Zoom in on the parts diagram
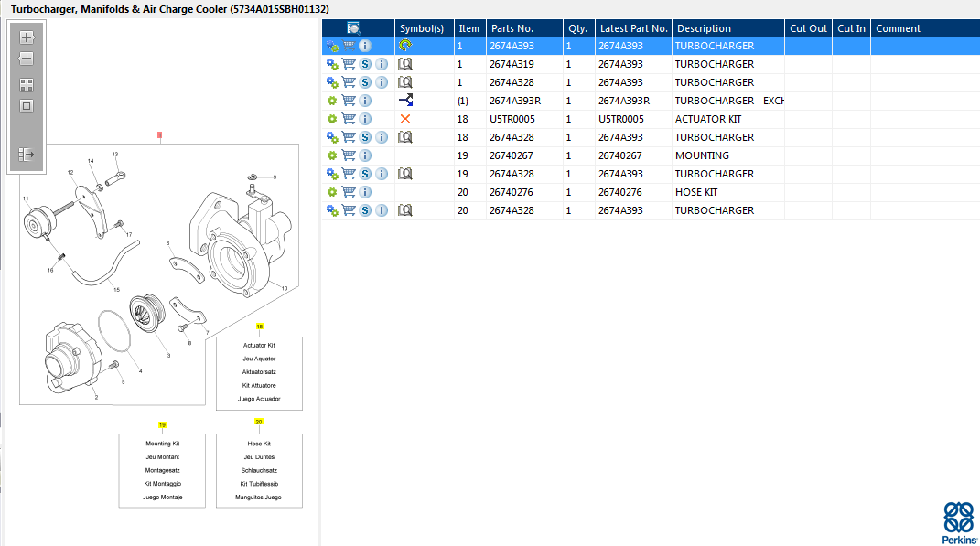The height and width of the screenshot is (546, 980). click(27, 37)
